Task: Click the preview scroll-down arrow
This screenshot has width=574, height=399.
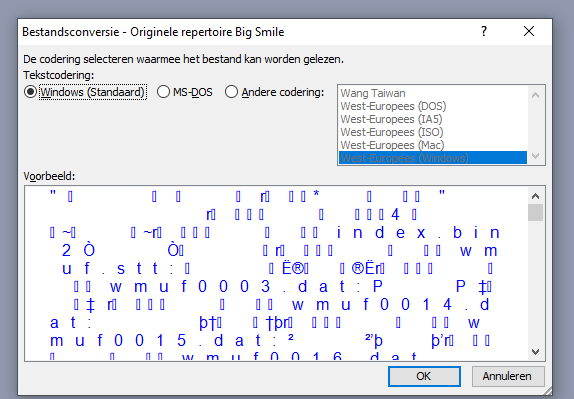Action: click(x=535, y=352)
